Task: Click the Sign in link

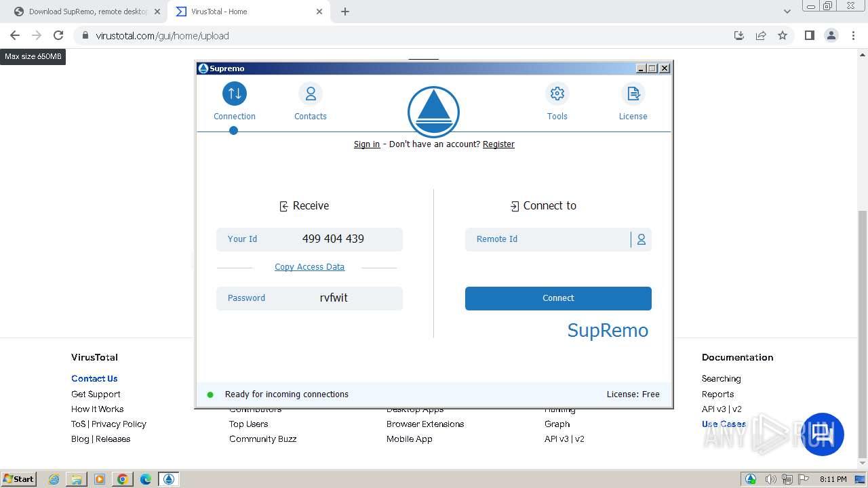Action: 367,144
